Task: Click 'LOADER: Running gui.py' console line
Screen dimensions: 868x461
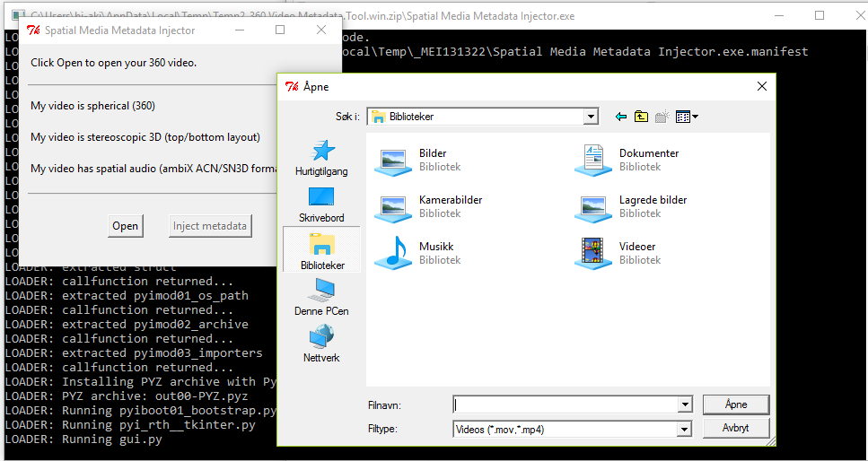Action: (83, 439)
